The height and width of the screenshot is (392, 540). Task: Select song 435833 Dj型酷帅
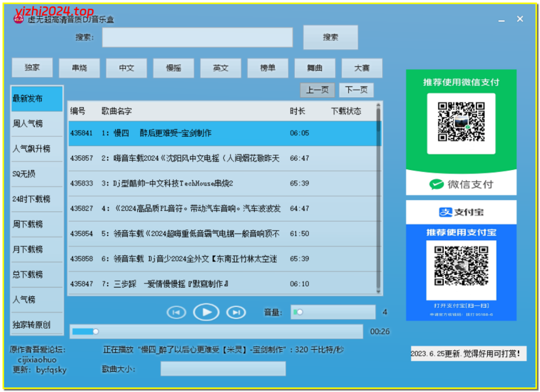pos(223,183)
